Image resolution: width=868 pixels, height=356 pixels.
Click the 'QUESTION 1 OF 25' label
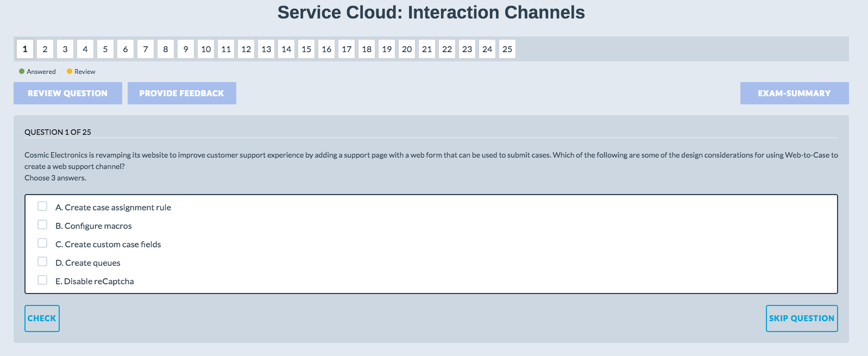(58, 132)
